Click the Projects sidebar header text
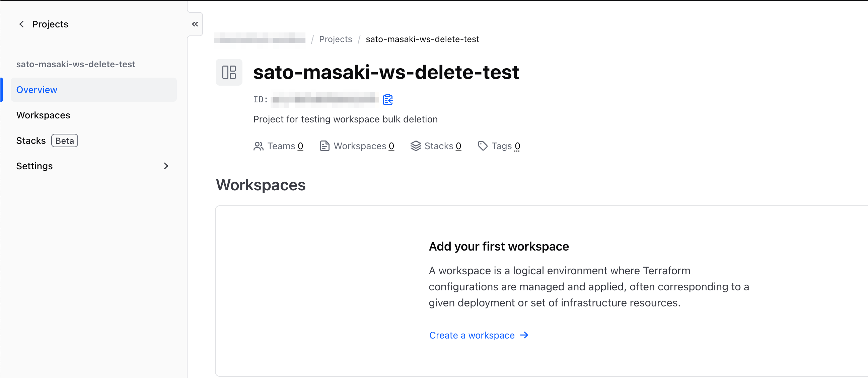This screenshot has width=868, height=378. point(50,24)
